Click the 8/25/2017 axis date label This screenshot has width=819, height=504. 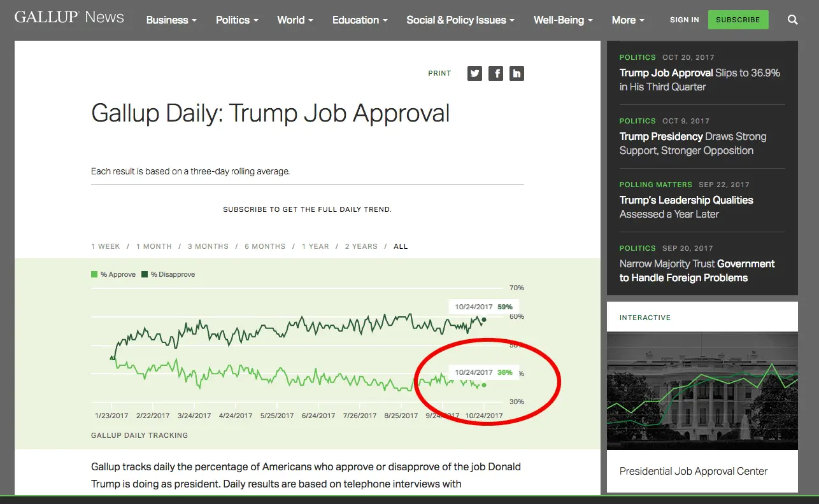[401, 416]
